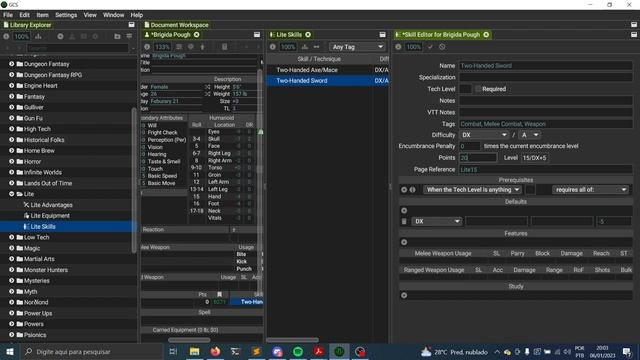The width and height of the screenshot is (640, 360).
Task: Open the 'requires all of:' dropdown
Action: [x=590, y=190]
